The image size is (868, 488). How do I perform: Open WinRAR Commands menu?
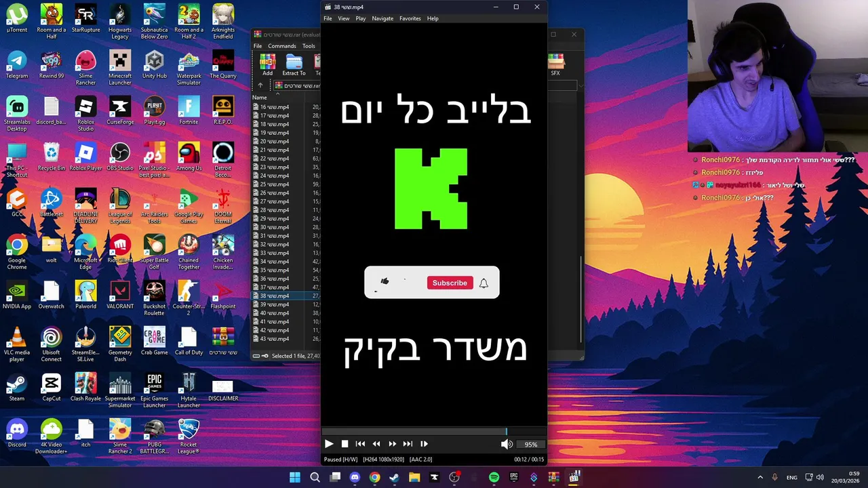tap(282, 46)
